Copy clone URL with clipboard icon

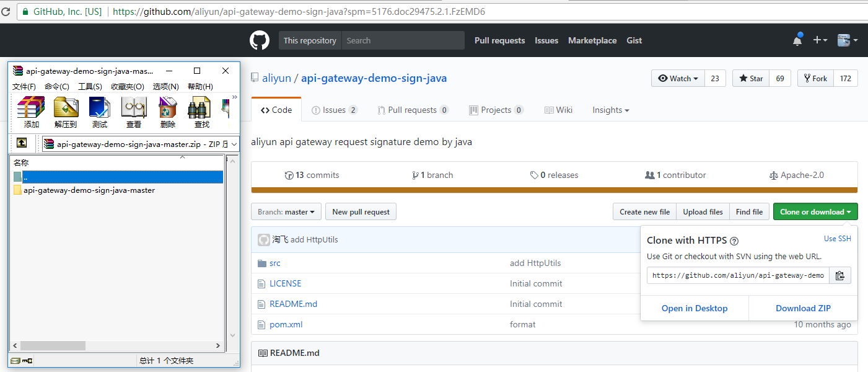pyautogui.click(x=840, y=275)
